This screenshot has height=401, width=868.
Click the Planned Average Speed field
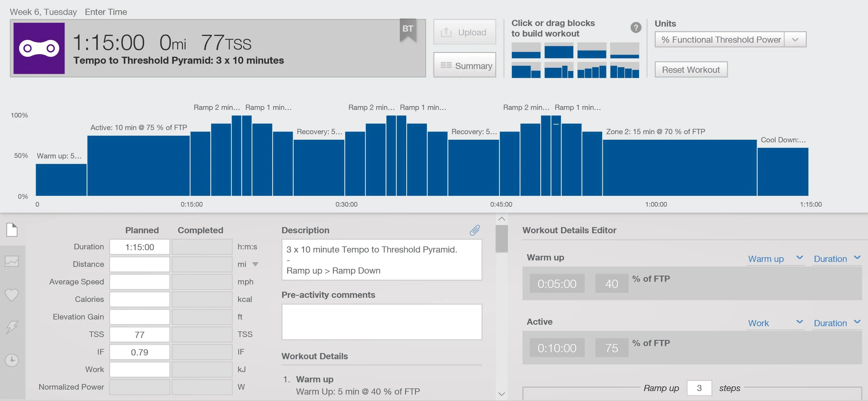click(140, 282)
